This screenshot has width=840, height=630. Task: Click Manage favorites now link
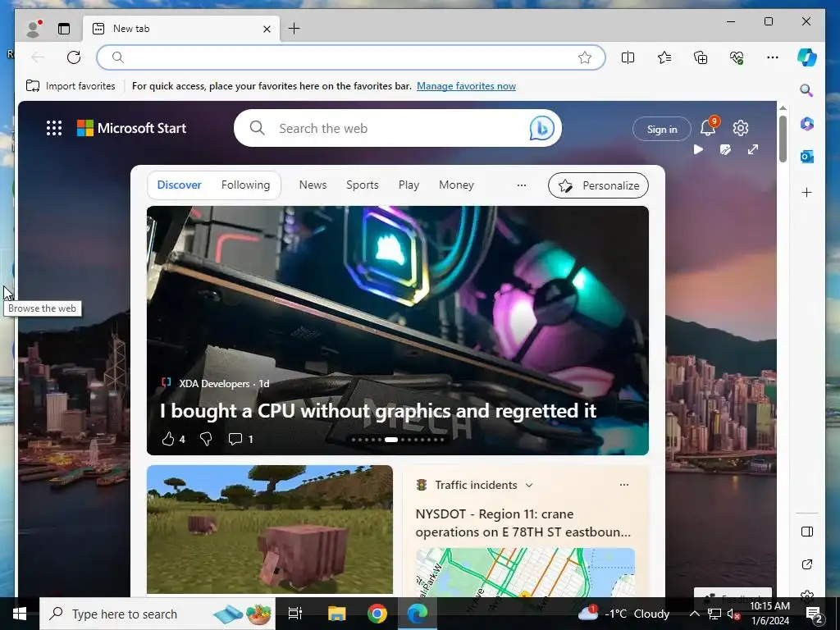[466, 85]
